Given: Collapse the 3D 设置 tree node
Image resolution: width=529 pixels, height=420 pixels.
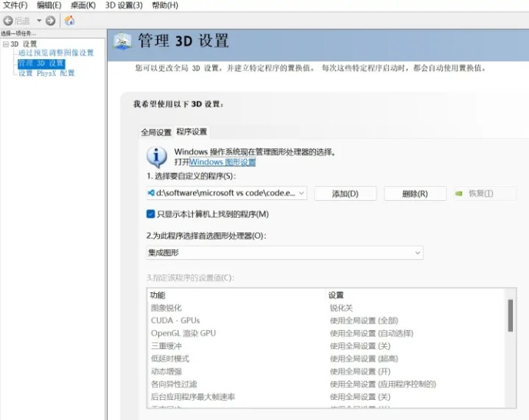Looking at the screenshot, I should pos(5,44).
